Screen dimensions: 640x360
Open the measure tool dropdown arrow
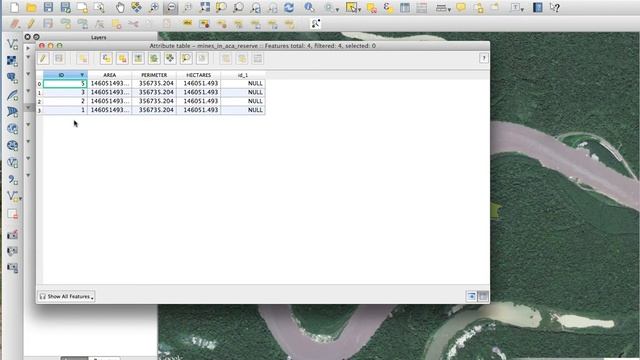pos(449,9)
